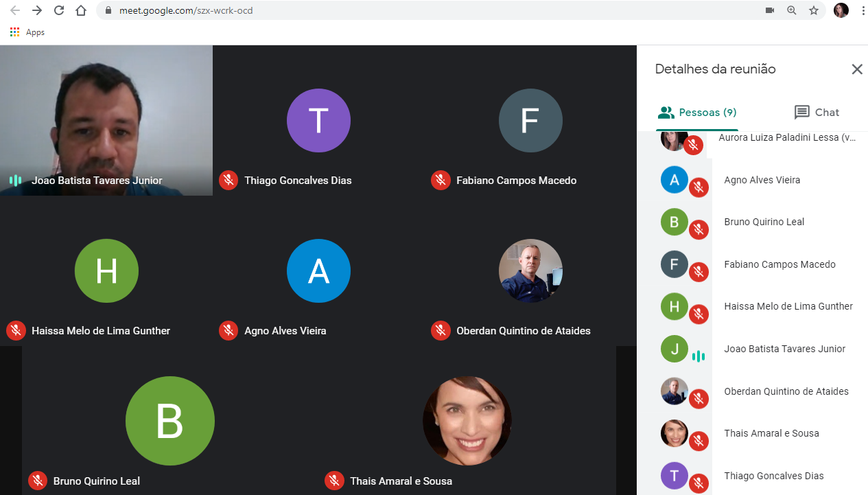Switch to the Chat tab
The image size is (868, 495).
(x=817, y=113)
